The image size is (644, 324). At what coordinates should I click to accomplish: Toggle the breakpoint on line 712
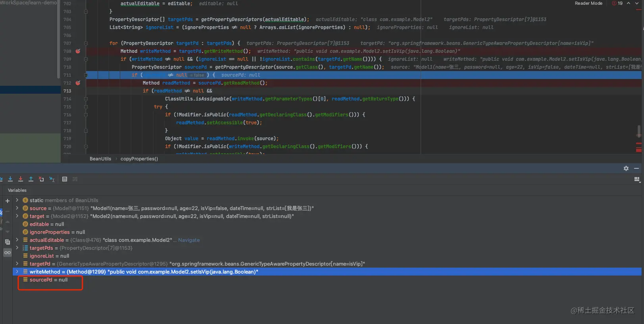78,83
